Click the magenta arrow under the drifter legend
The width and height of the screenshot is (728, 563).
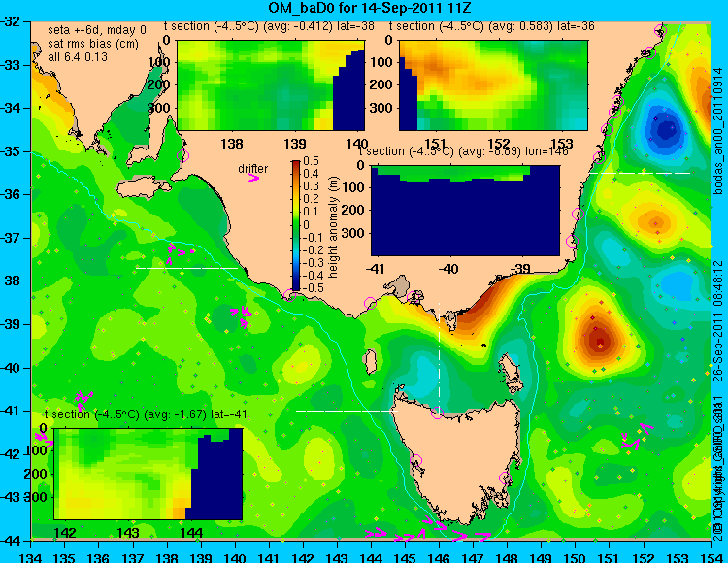[253, 178]
